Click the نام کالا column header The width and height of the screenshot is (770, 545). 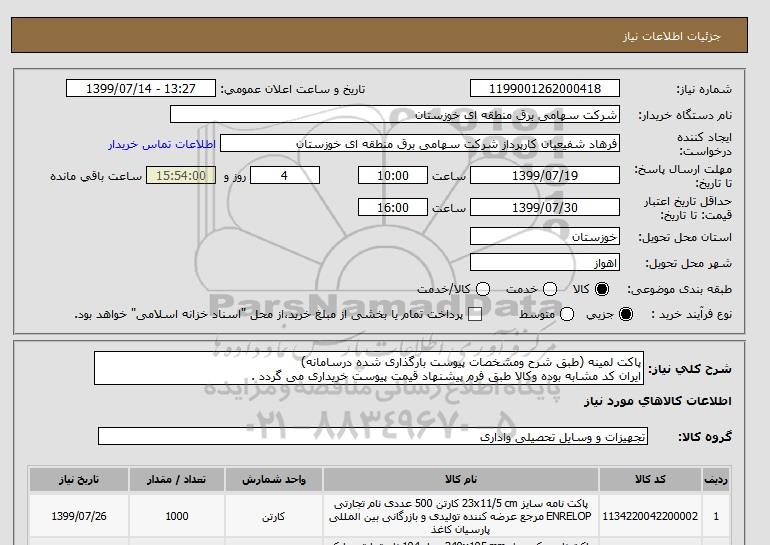tap(461, 479)
